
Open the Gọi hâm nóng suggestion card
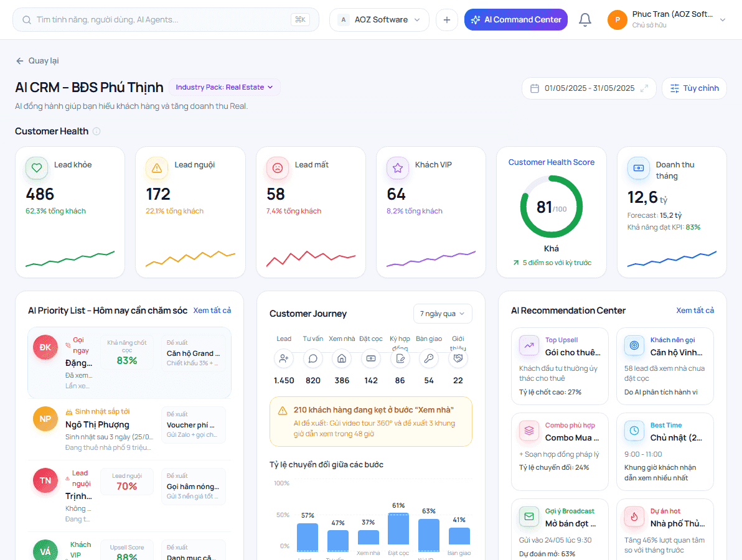[193, 486]
